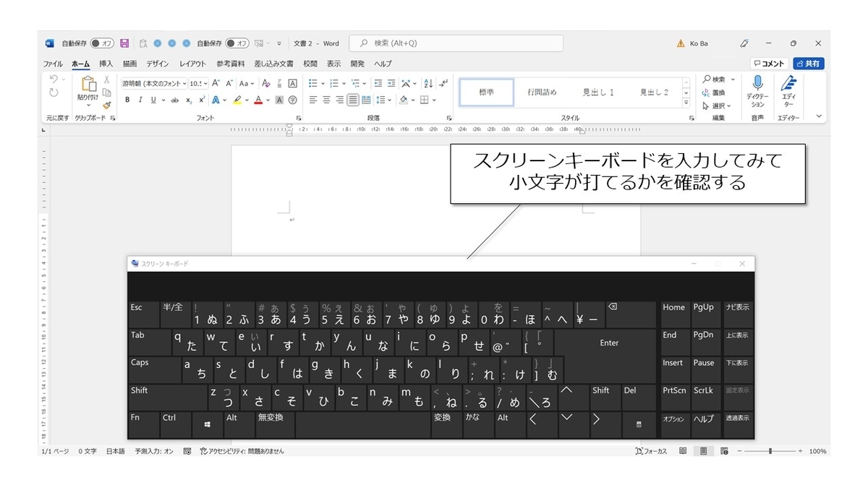Toggle left Shift key on screen keyboard
Image resolution: width=868 pixels, height=488 pixels.
(167, 398)
